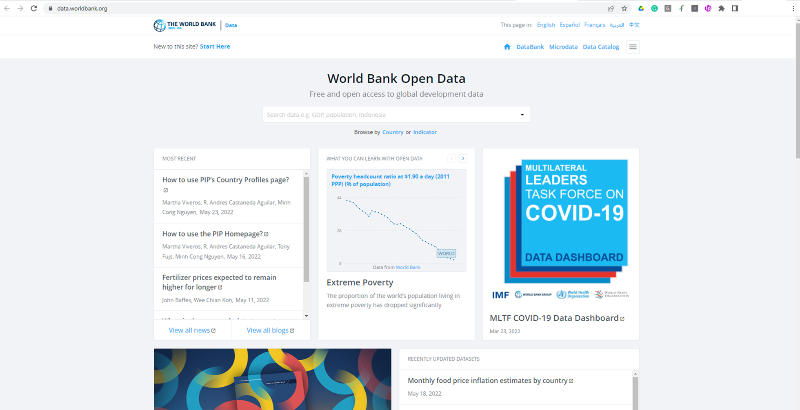Click the World Bank link under chart
Screen dimensions: 800x410
pyautogui.click(x=408, y=267)
